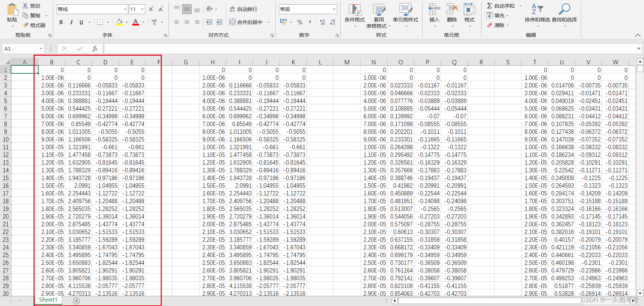
Task: Toggle italic formatting
Action: click(x=71, y=22)
